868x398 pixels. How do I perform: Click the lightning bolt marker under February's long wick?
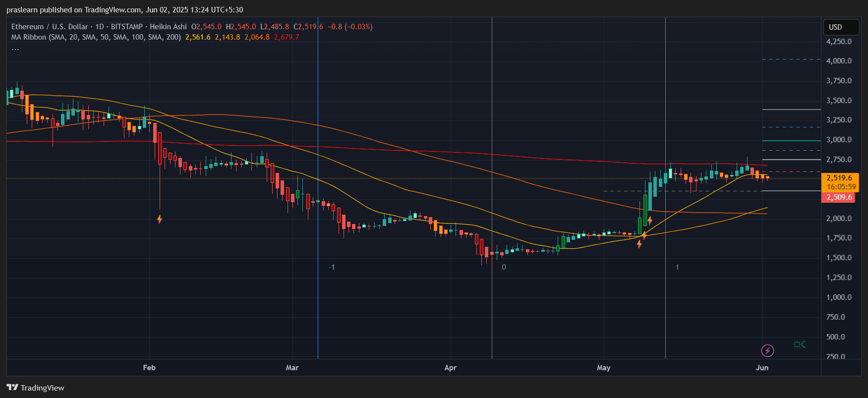pos(160,219)
